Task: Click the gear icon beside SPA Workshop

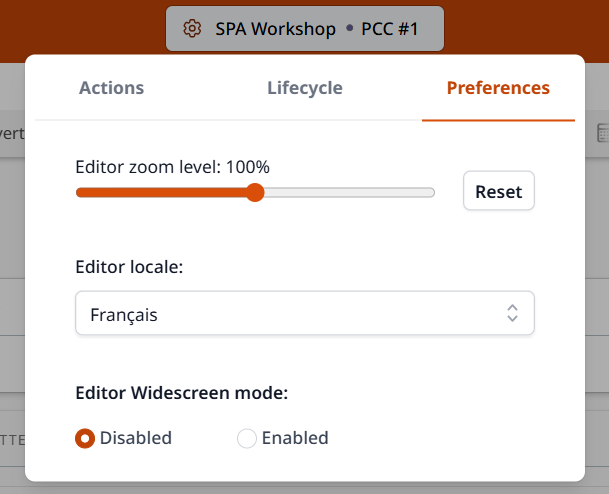Action: click(x=192, y=29)
